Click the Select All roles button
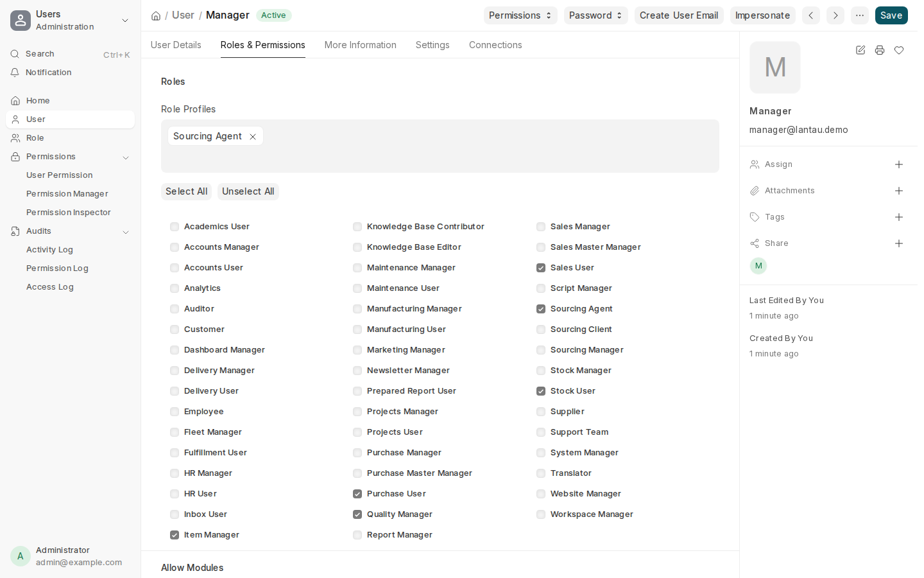Screen dimensions: 924x578 coord(186,191)
